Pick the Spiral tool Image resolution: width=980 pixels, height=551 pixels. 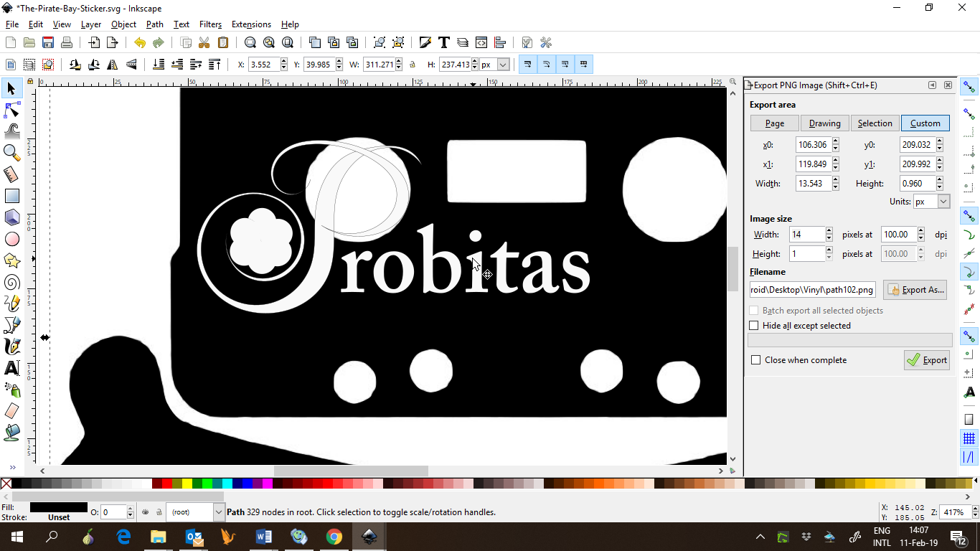(11, 282)
